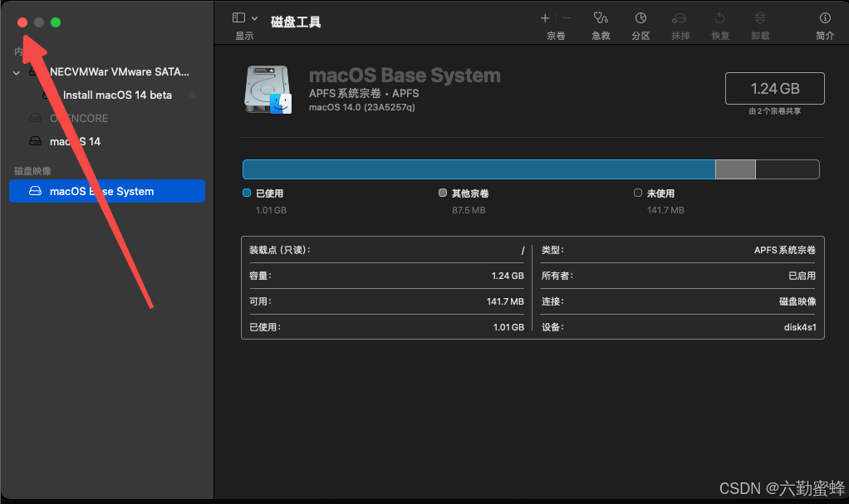The width and height of the screenshot is (849, 504).
Task: Select macOS Base System disk image
Action: 107,191
